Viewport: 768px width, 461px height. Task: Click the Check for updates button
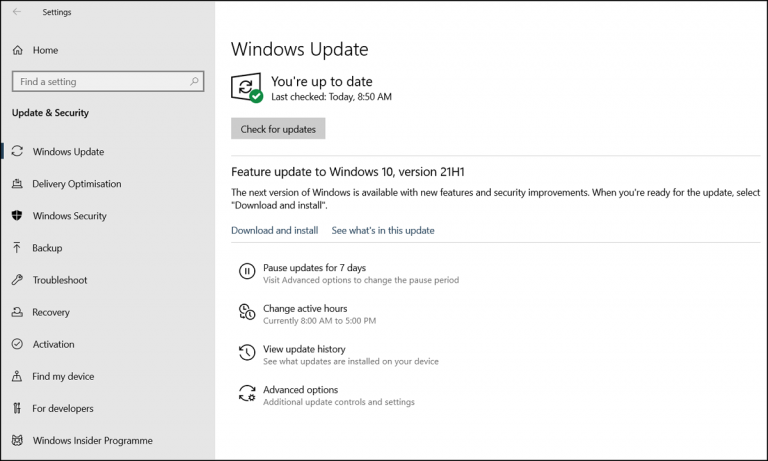coord(278,129)
